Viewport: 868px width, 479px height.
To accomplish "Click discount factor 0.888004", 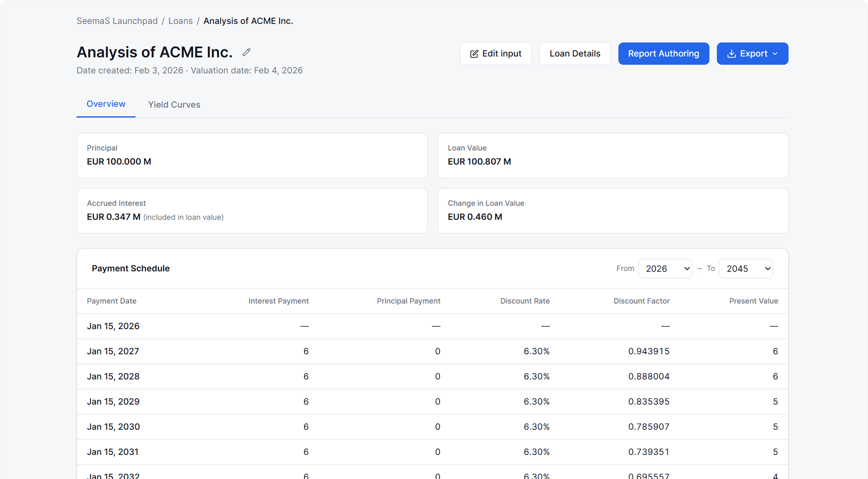I will 649,376.
